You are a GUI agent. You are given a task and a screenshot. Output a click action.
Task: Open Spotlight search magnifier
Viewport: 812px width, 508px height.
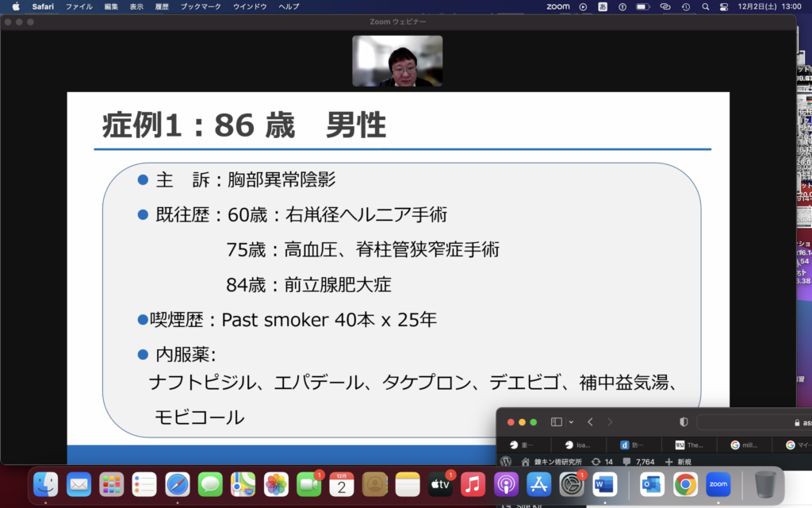pyautogui.click(x=705, y=6)
